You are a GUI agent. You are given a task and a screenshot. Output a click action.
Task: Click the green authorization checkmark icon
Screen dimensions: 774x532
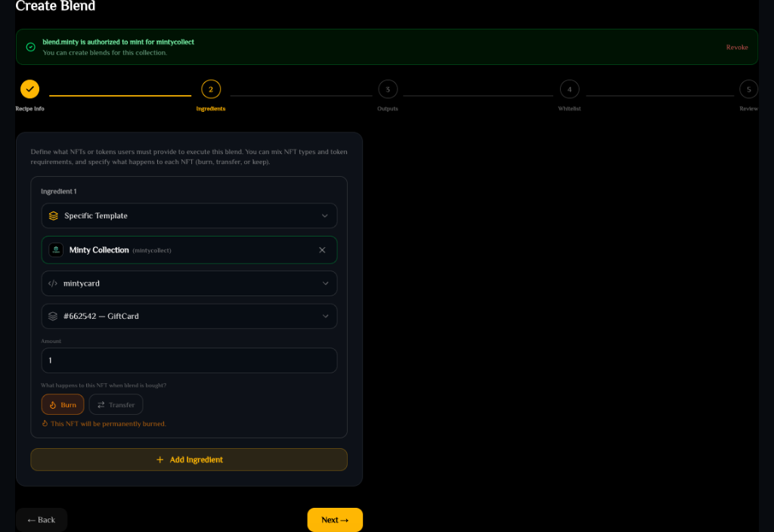(x=30, y=47)
